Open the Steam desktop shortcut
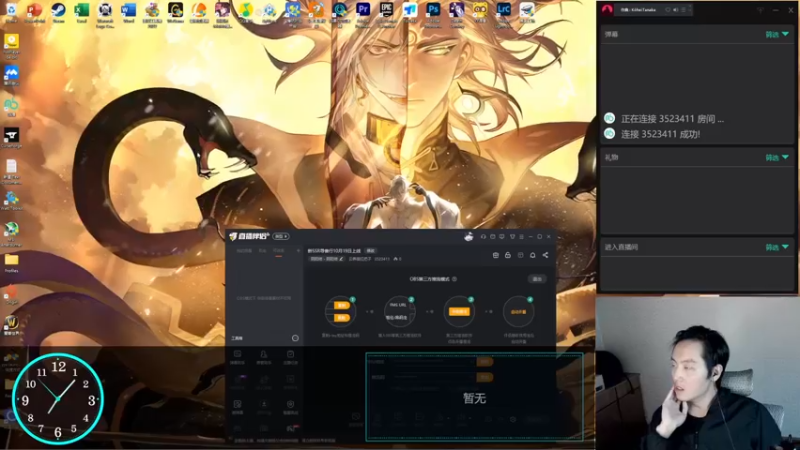Image resolution: width=800 pixels, height=450 pixels. 58,11
